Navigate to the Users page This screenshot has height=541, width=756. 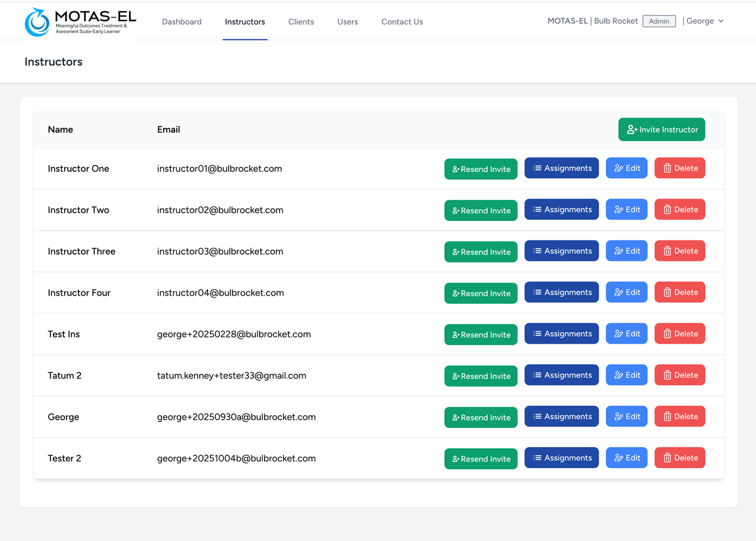pos(347,21)
